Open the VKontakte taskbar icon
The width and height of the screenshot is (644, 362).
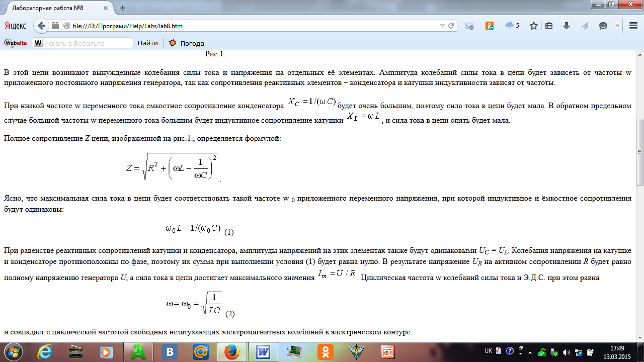(x=169, y=351)
